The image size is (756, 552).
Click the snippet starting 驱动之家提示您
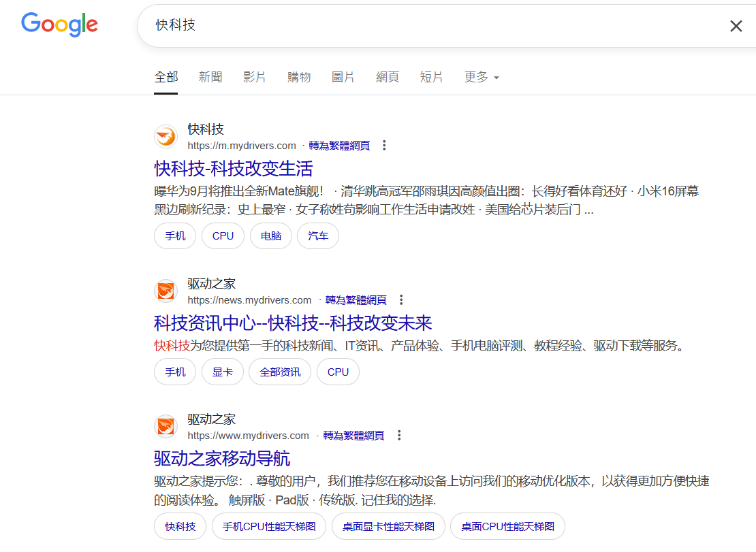(x=432, y=490)
